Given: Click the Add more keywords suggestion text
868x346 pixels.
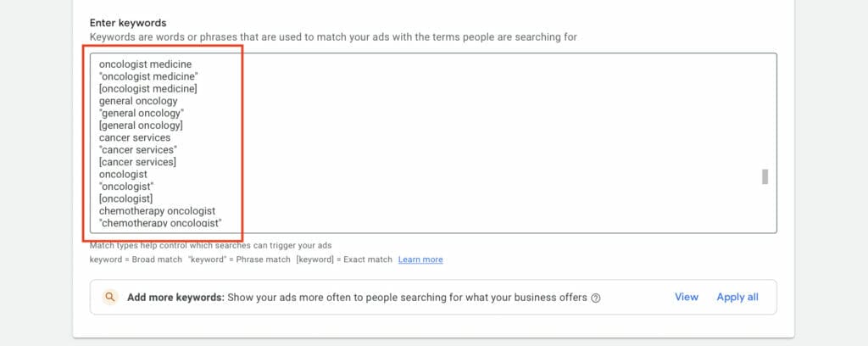Looking at the screenshot, I should [357, 298].
